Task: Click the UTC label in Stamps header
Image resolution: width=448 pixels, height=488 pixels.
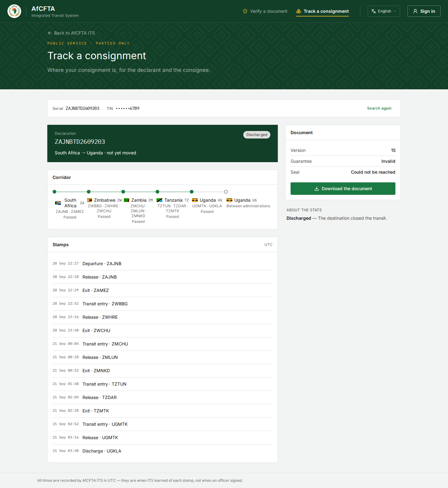Action: (x=268, y=245)
